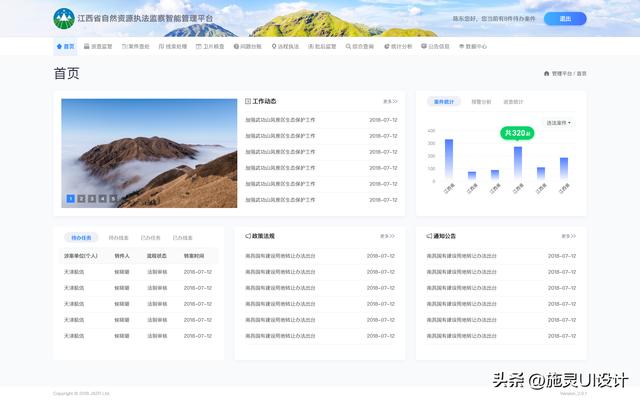Click the 案件查处 document icon in the navigation bar
Screen dimensions: 640x400
click(124, 47)
